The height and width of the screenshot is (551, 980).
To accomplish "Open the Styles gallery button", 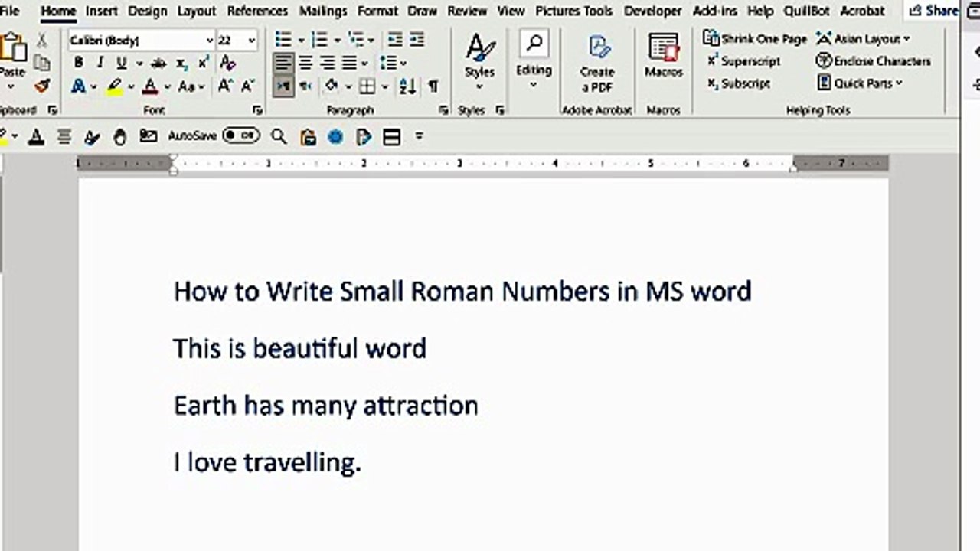I will pyautogui.click(x=479, y=63).
